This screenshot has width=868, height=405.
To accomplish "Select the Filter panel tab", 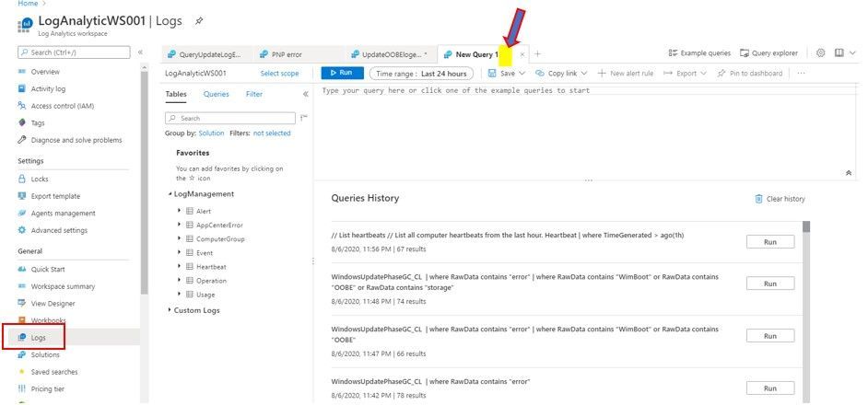I will [x=254, y=94].
